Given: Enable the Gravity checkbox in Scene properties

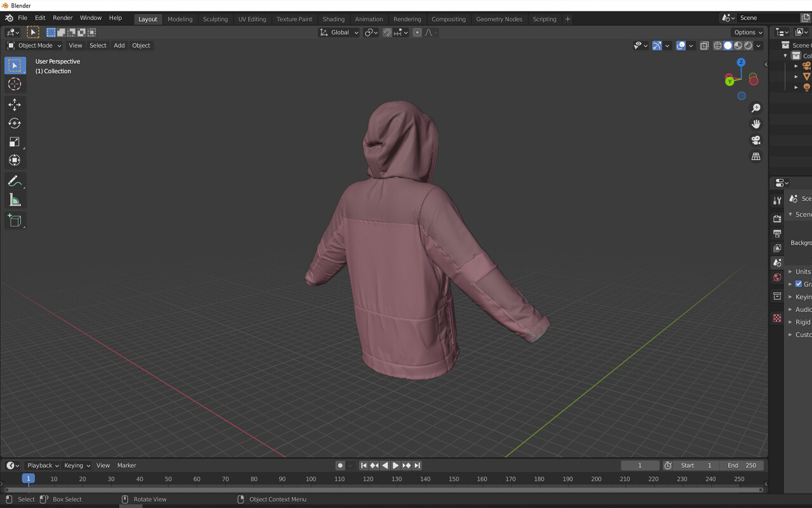Looking at the screenshot, I should 798,284.
